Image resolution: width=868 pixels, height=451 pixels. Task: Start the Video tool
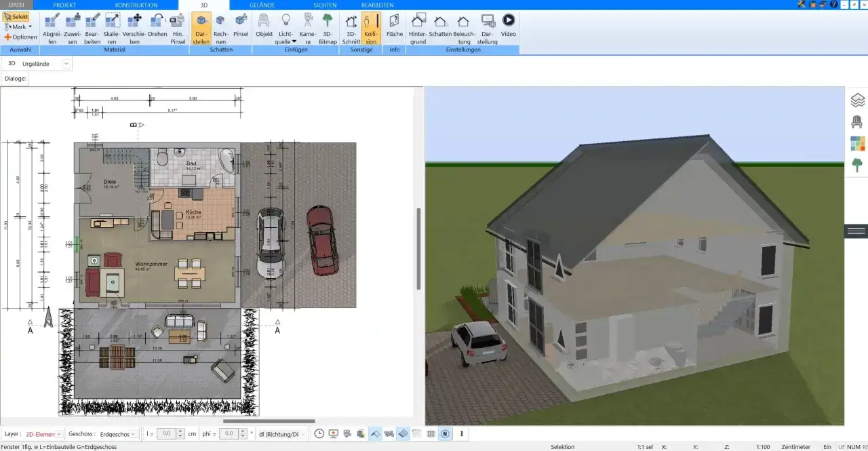[x=509, y=25]
